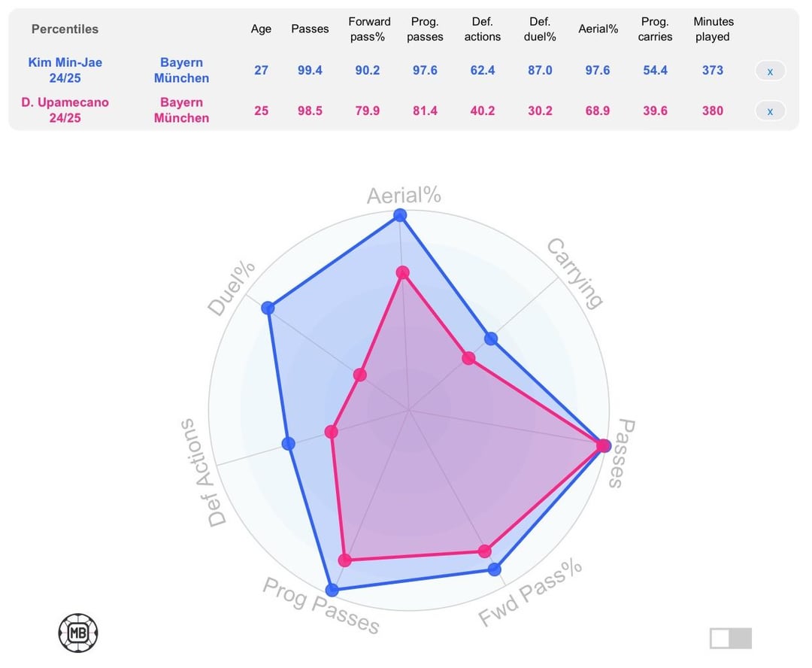The width and height of the screenshot is (812, 668).
Task: Click Bayern München in Upamecano's row
Action: point(181,110)
